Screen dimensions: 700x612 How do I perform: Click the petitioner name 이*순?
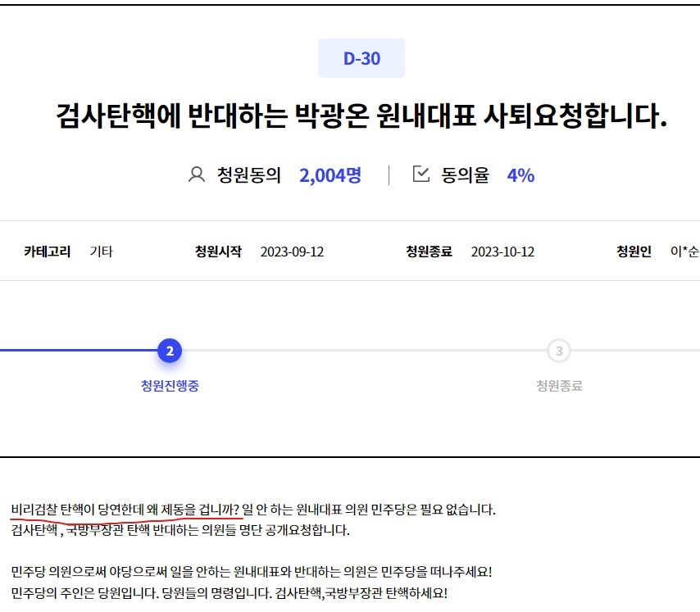point(684,252)
